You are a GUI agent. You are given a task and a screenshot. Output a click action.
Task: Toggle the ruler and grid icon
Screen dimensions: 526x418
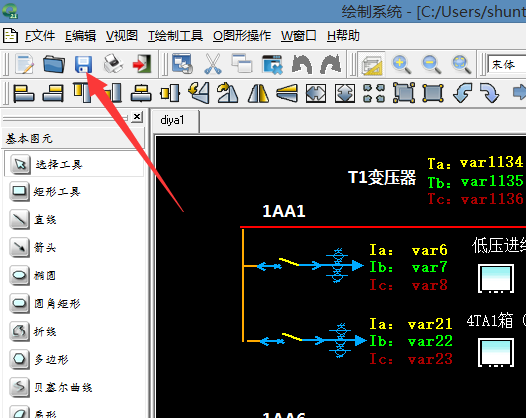371,64
